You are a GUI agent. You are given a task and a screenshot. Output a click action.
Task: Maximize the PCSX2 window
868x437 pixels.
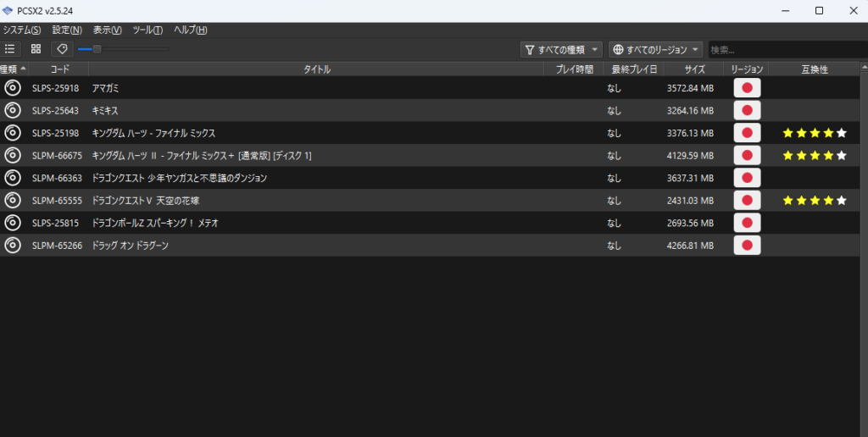(820, 10)
